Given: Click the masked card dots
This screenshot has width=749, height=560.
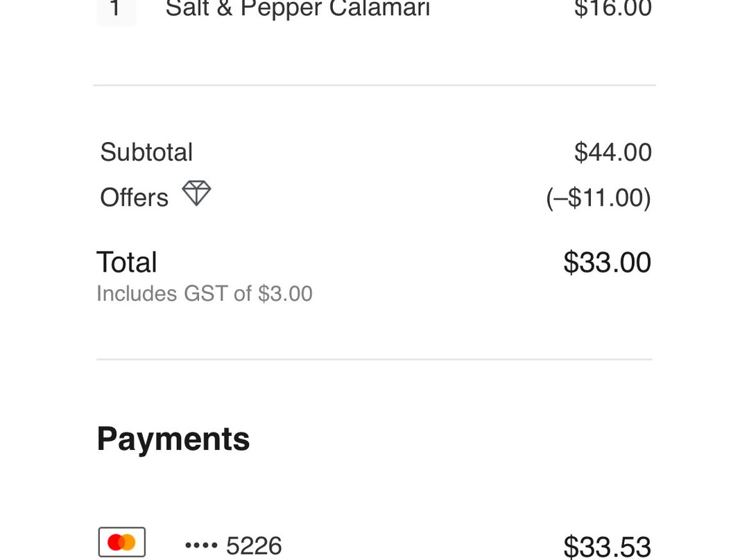Looking at the screenshot, I should [x=201, y=546].
